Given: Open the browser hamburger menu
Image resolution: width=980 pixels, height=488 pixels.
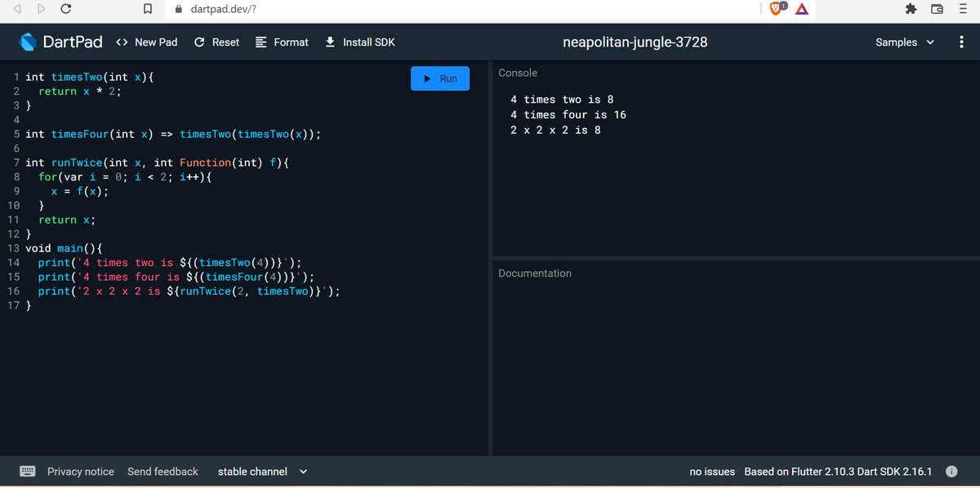Looking at the screenshot, I should pyautogui.click(x=963, y=9).
